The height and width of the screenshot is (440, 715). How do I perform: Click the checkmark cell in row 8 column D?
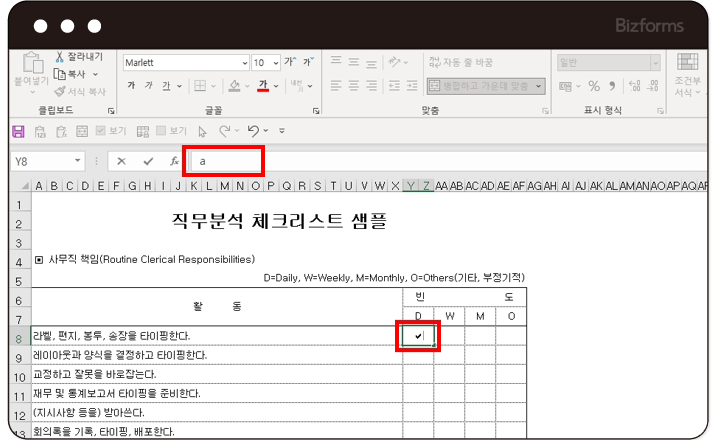point(418,336)
